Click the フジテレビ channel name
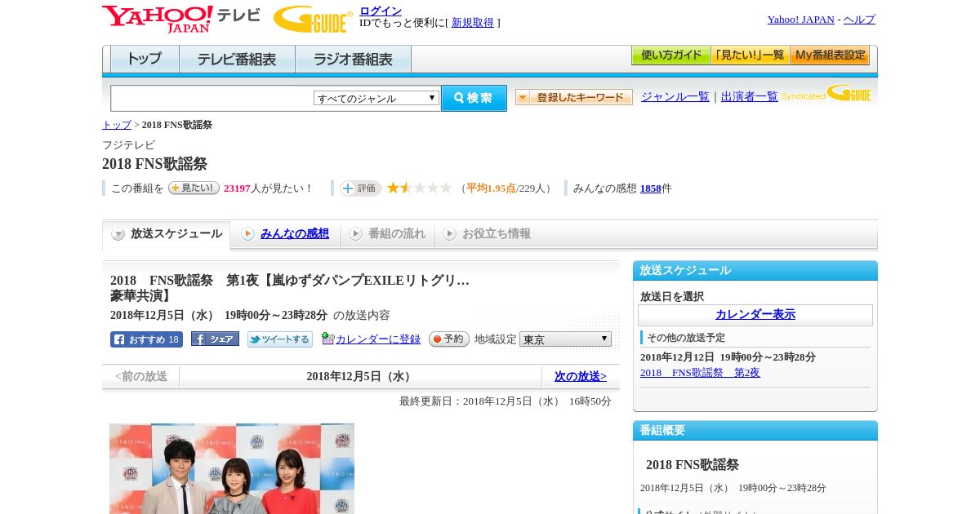The image size is (980, 514). (x=128, y=145)
